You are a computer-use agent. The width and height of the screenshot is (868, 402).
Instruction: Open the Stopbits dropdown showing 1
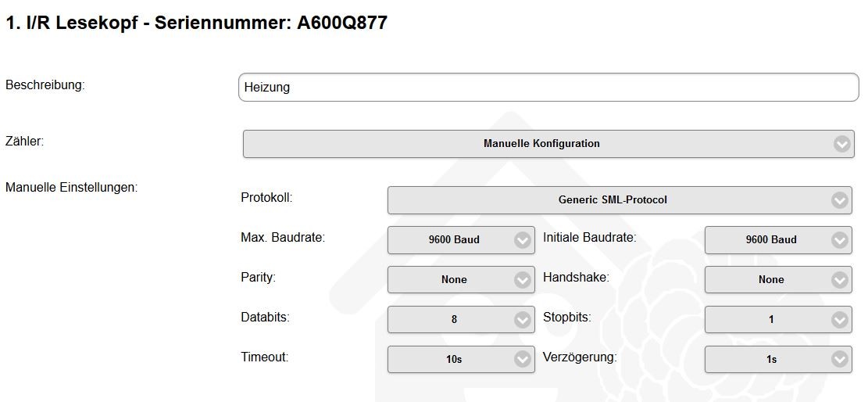pos(770,320)
